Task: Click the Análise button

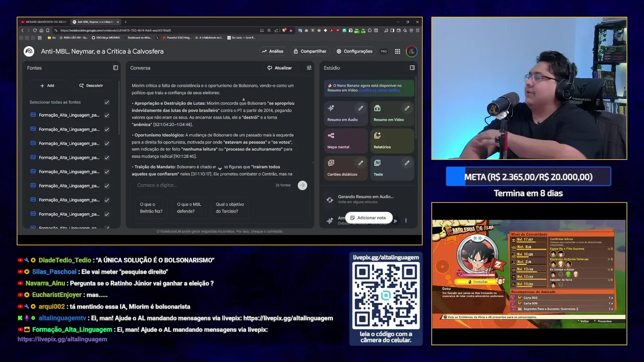Action: point(272,51)
